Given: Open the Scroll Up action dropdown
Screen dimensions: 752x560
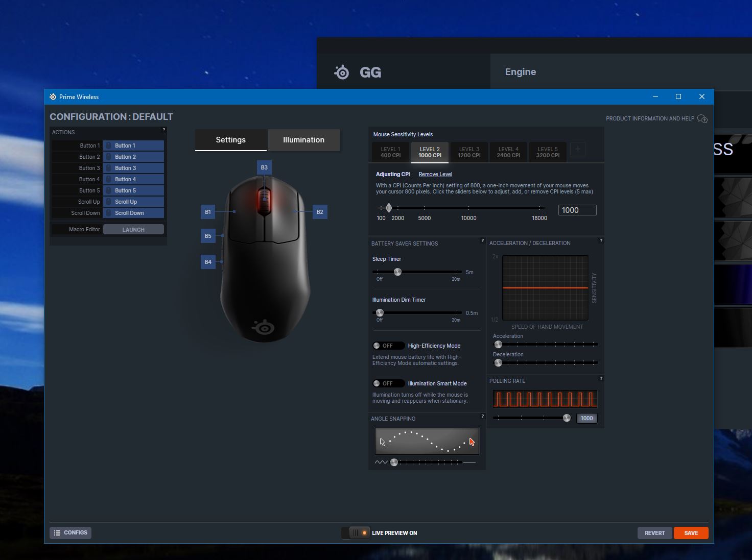Looking at the screenshot, I should (x=133, y=202).
